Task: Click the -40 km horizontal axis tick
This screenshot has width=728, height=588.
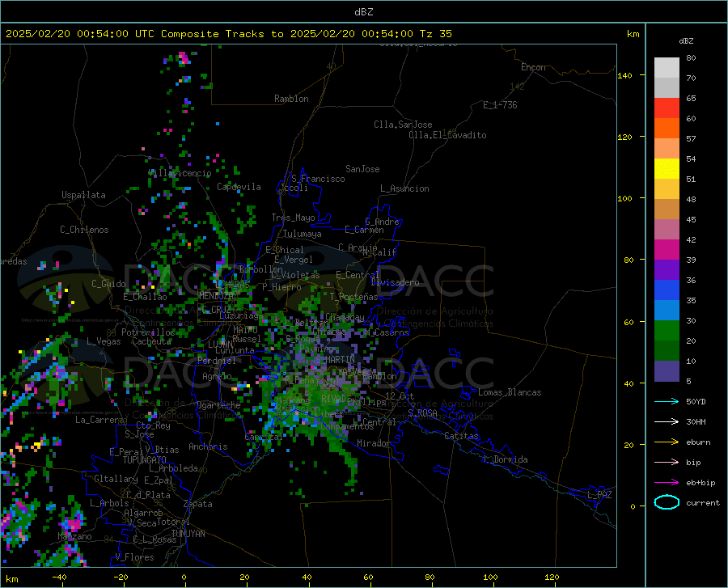Action: tap(59, 577)
